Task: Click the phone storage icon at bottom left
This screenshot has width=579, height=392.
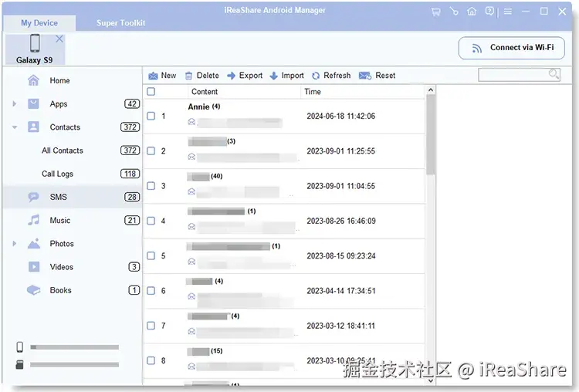Action: [x=20, y=347]
